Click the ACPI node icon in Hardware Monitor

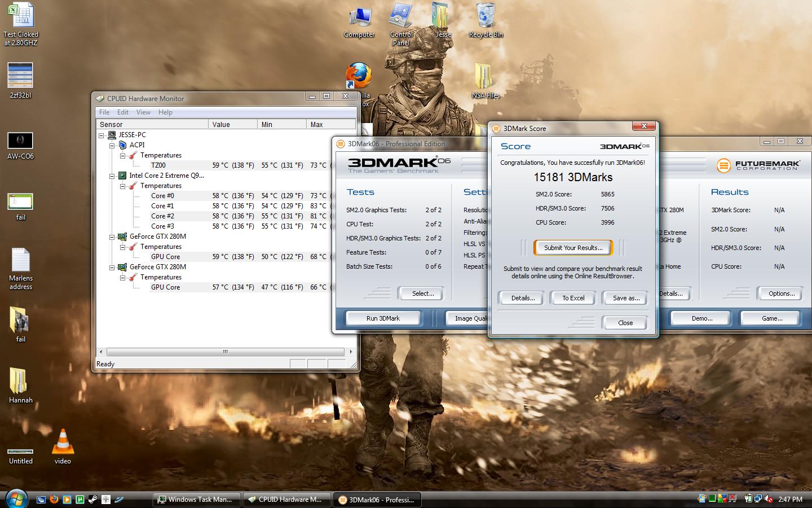click(x=122, y=145)
